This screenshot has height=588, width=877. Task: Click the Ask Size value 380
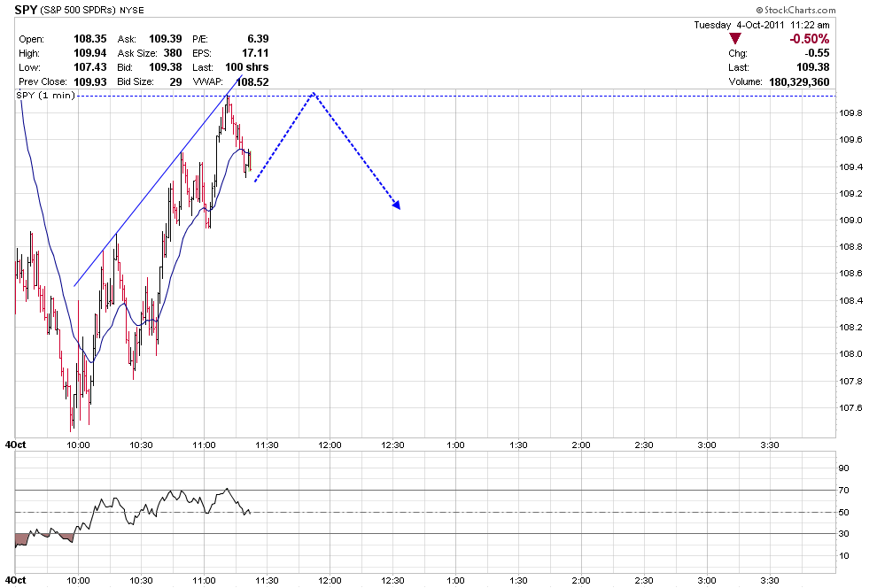tap(173, 53)
